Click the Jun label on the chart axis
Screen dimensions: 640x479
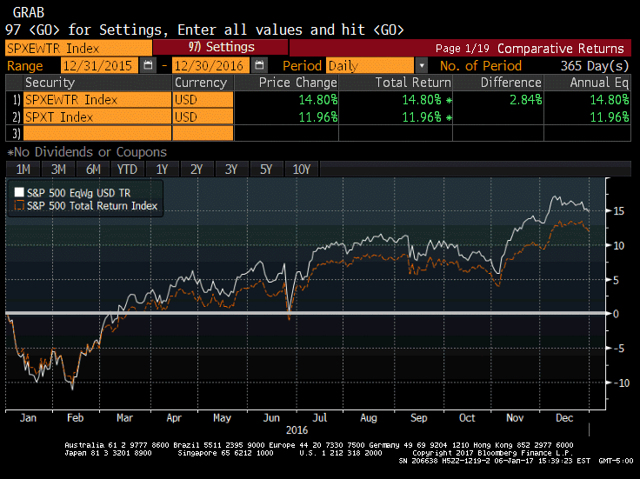271,418
